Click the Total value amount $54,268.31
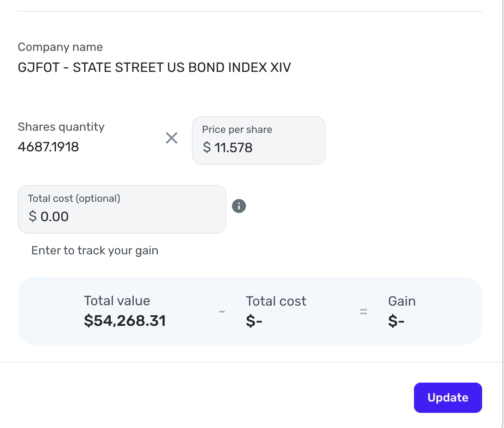Viewport: 504px width, 428px height. 125,321
